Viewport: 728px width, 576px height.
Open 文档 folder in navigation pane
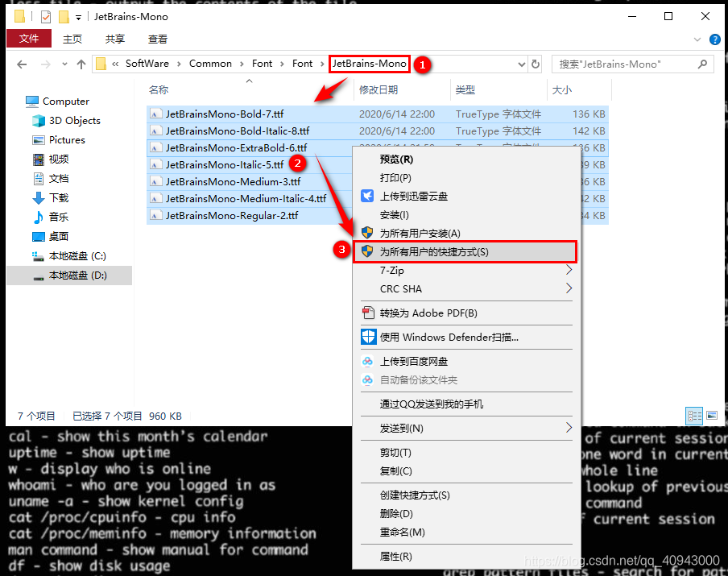51,178
